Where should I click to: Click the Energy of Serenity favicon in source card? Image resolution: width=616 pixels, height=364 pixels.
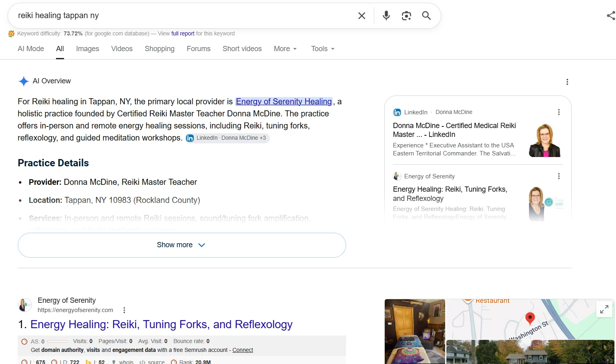397,176
